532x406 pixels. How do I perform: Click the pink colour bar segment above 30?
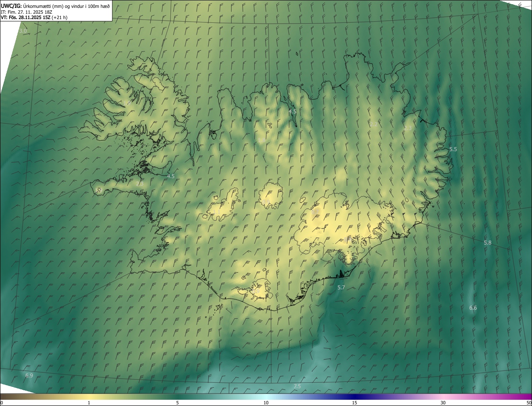443,397
